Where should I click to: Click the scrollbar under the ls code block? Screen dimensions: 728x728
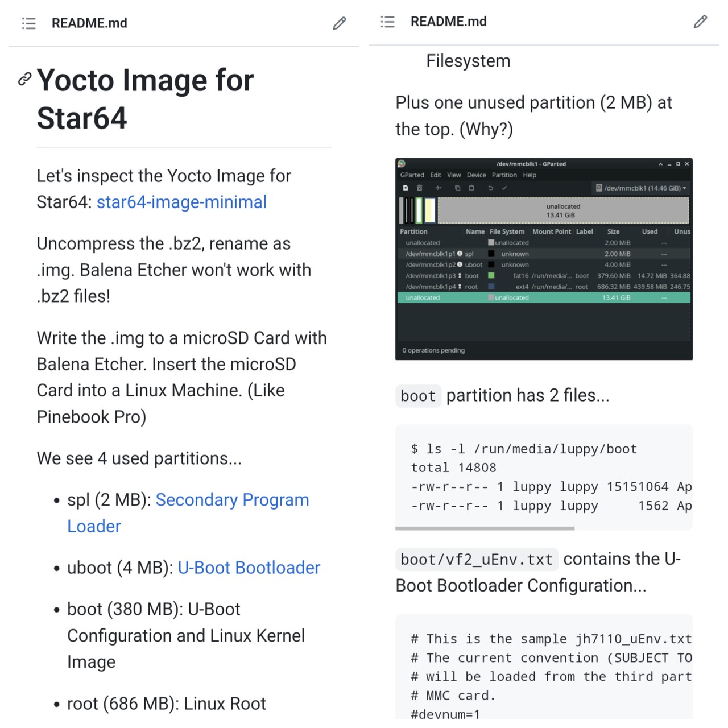click(x=485, y=528)
